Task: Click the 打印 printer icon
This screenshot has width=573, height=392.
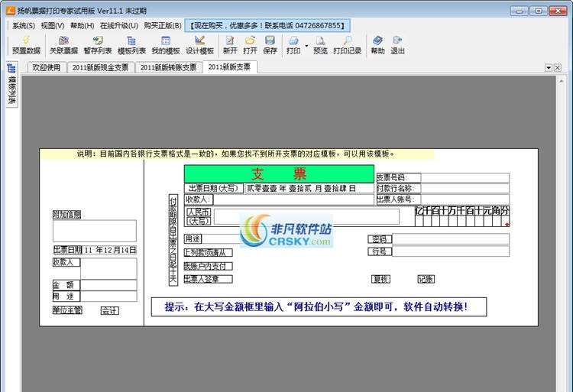Action: 293,45
